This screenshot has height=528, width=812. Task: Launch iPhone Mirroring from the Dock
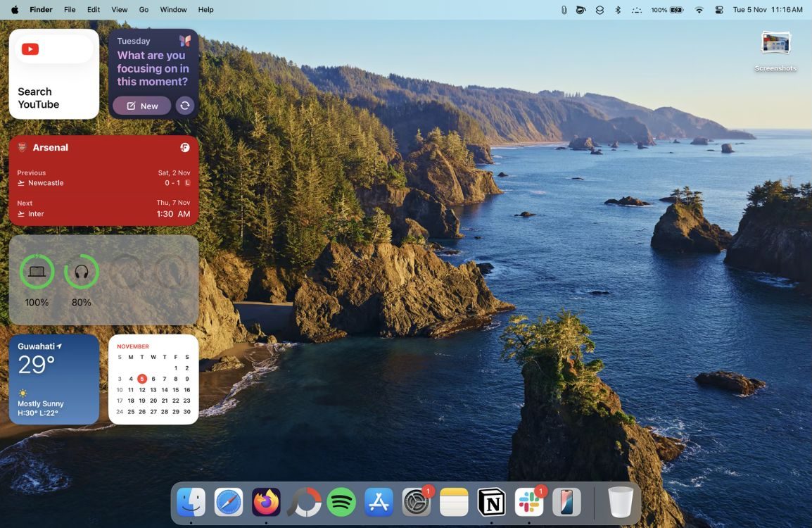click(x=566, y=502)
